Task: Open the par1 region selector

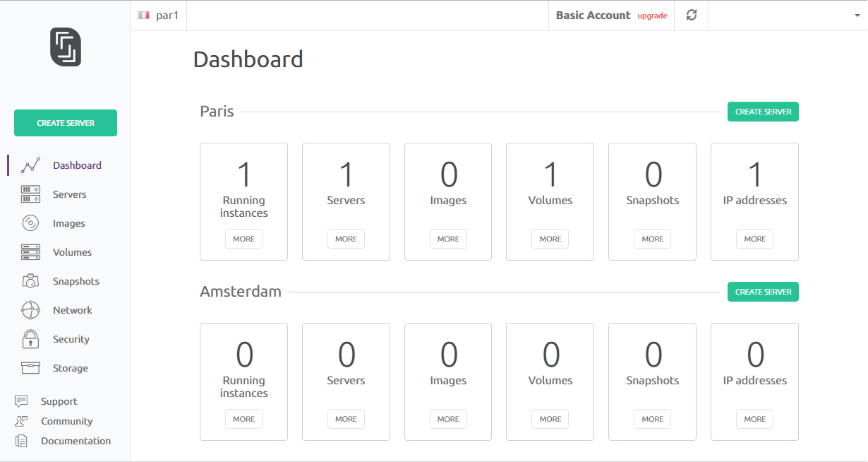Action: 159,16
